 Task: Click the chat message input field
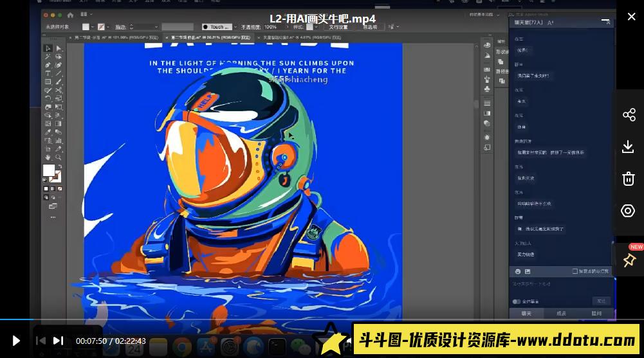click(561, 286)
